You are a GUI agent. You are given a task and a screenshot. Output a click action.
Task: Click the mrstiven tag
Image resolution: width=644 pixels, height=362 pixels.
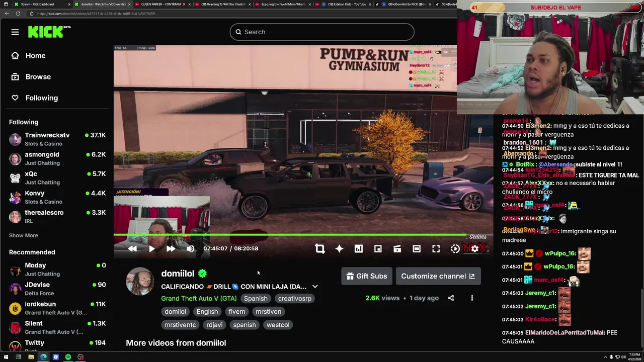268,312
